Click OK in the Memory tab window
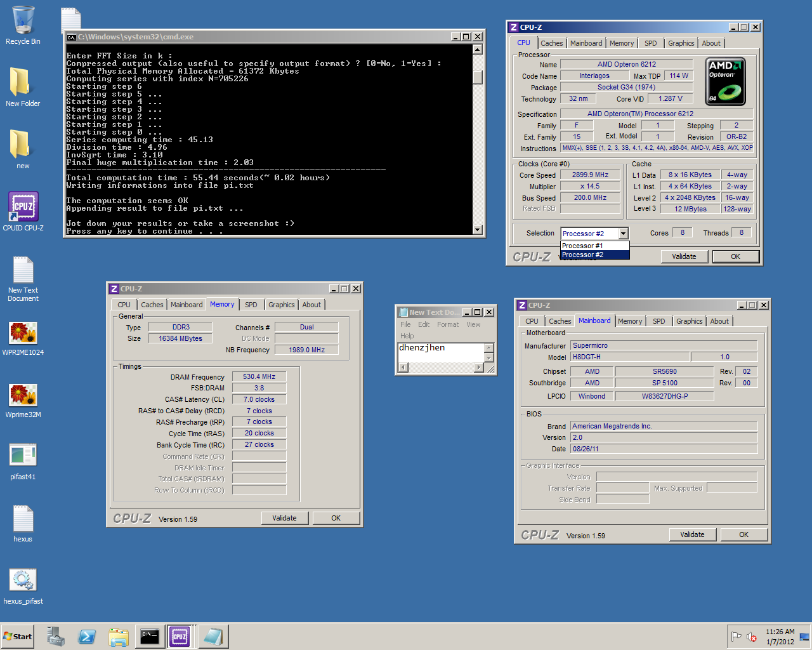Viewport: 812px width, 650px height. pyautogui.click(x=336, y=518)
